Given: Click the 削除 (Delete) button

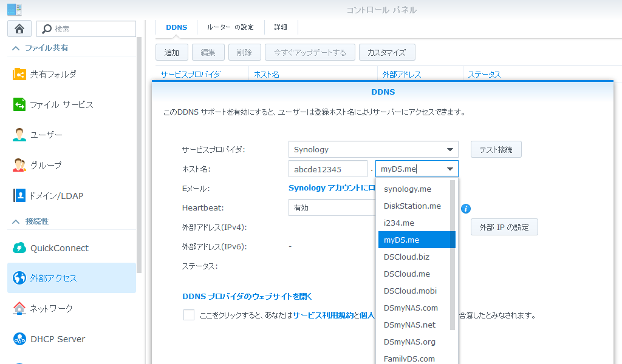Looking at the screenshot, I should [x=244, y=52].
